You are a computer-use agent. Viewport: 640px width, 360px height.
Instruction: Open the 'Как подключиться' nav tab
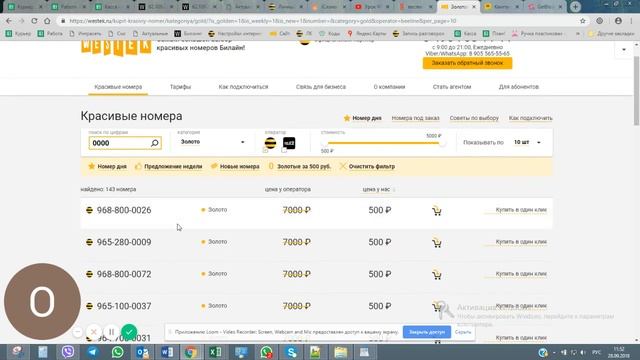tap(243, 87)
